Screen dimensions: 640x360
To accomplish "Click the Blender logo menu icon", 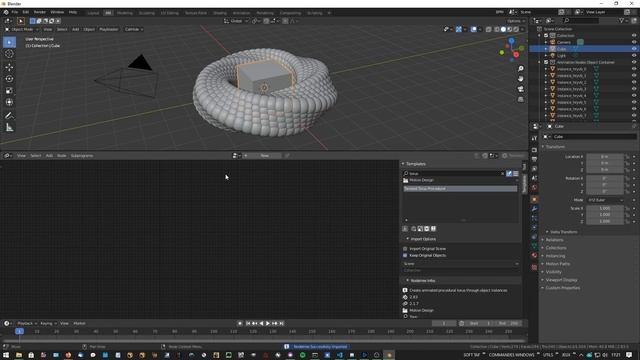I will (x=6, y=12).
